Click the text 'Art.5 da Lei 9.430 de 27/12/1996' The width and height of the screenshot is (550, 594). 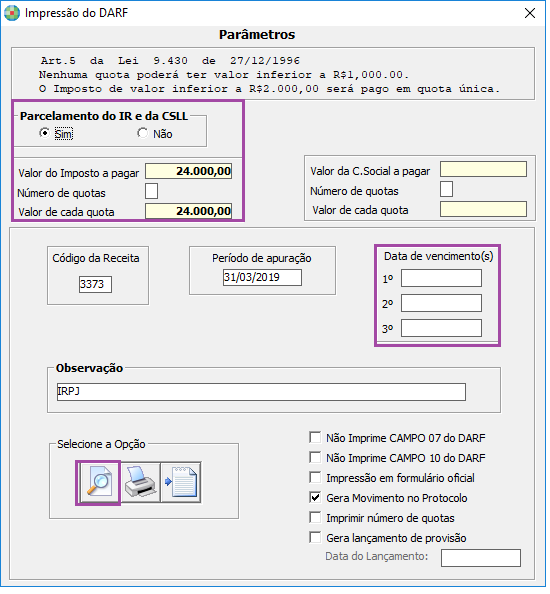(170, 61)
